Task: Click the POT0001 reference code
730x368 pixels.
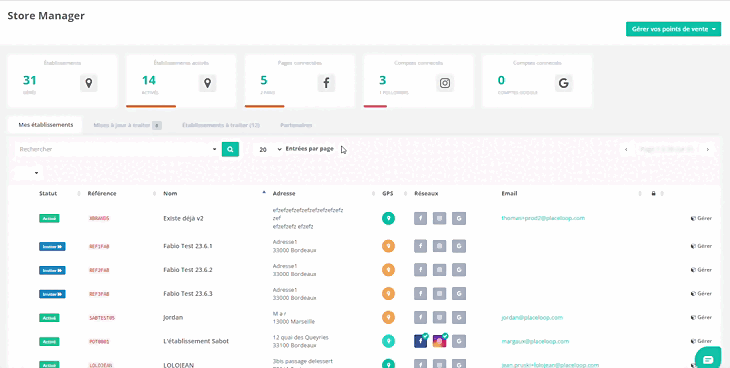Action: (99, 341)
